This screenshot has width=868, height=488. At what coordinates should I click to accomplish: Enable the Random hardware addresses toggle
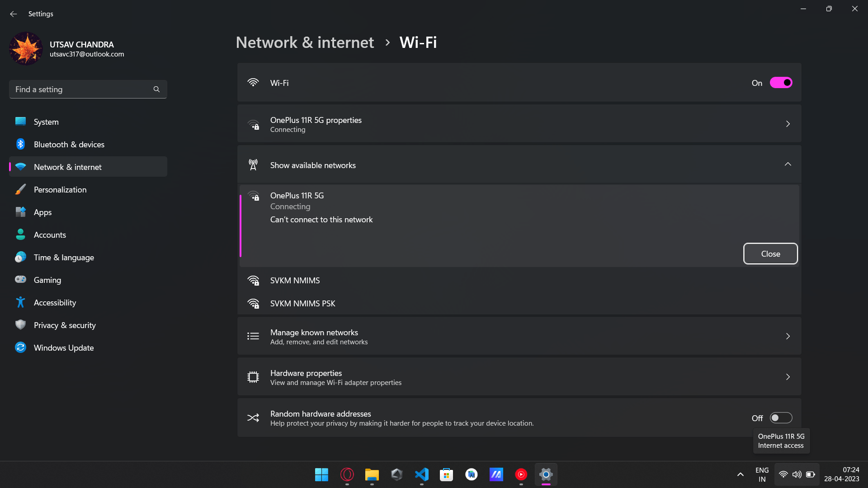pos(781,418)
